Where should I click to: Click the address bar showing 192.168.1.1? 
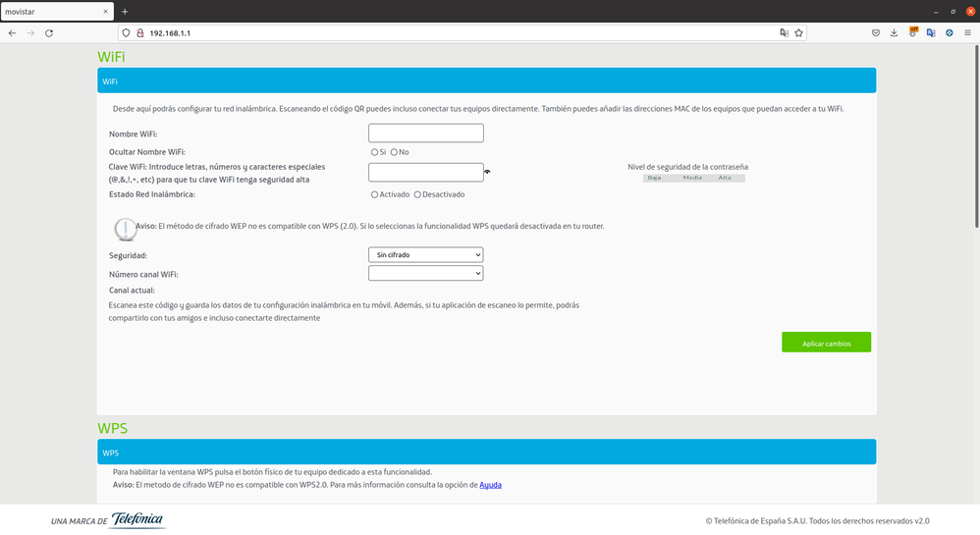point(463,33)
